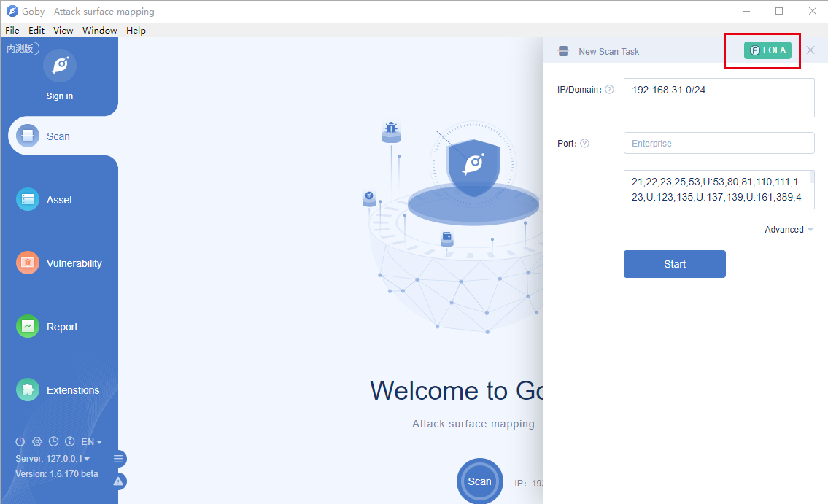This screenshot has height=504, width=828.
Task: Click the info icon in sidebar footer
Action: [x=70, y=441]
